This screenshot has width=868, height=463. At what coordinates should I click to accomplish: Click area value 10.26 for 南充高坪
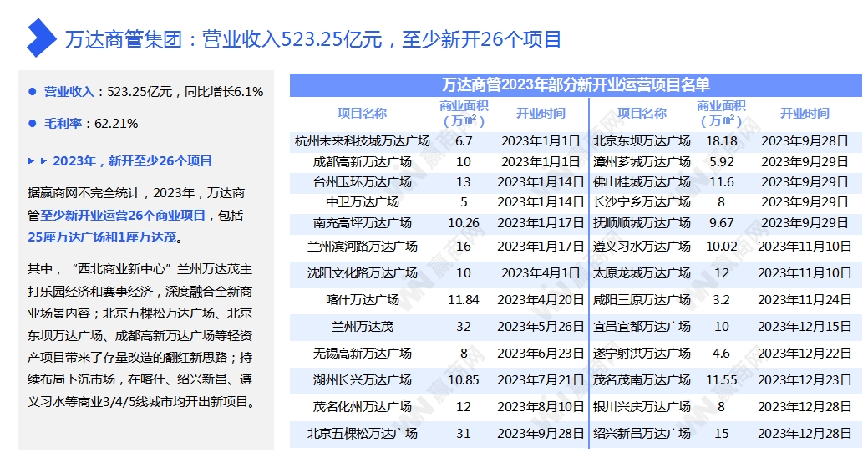[x=464, y=222]
